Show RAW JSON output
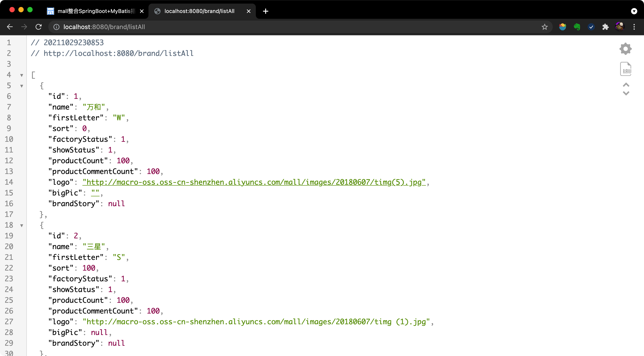Screen dimensions: 644x356 pyautogui.click(x=626, y=69)
